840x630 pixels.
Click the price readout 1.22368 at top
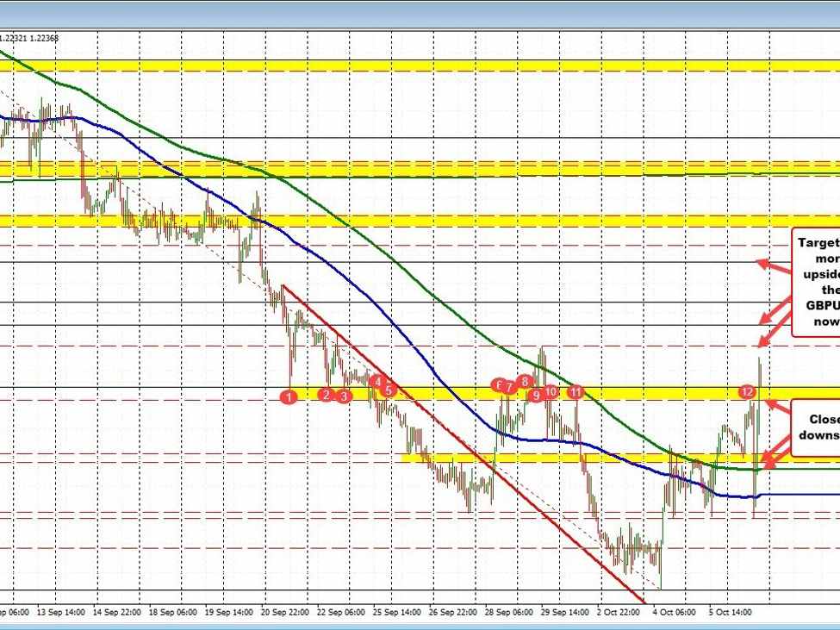(41, 38)
